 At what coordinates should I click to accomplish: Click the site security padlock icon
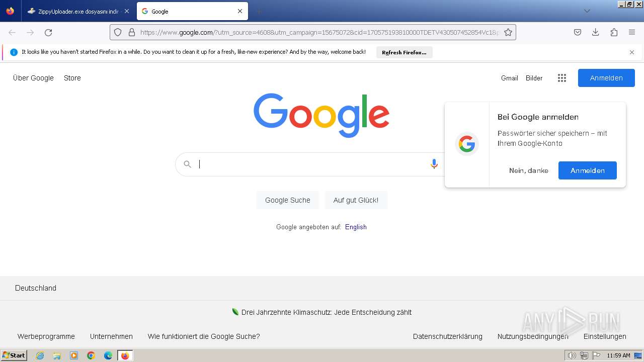(132, 32)
